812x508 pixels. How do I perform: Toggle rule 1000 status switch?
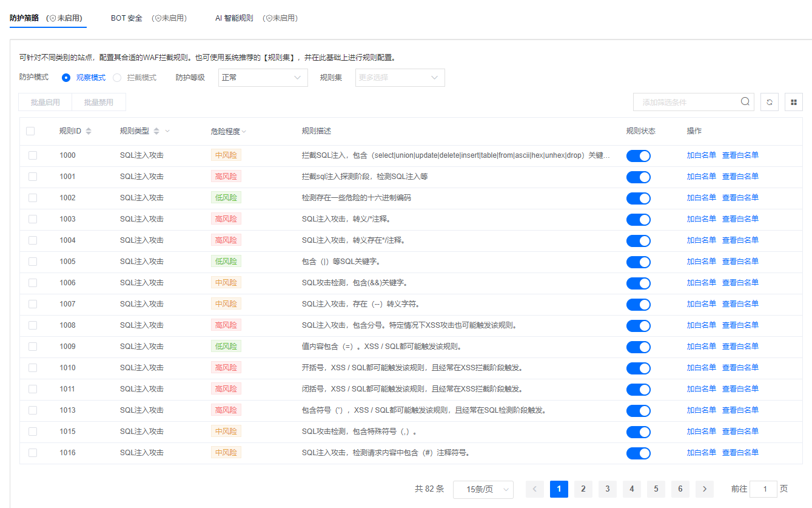click(x=638, y=156)
